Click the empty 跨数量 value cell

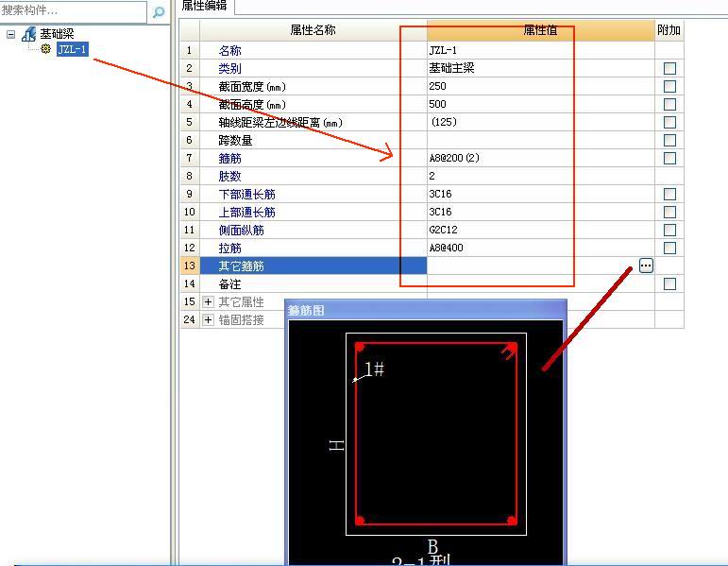click(x=540, y=140)
